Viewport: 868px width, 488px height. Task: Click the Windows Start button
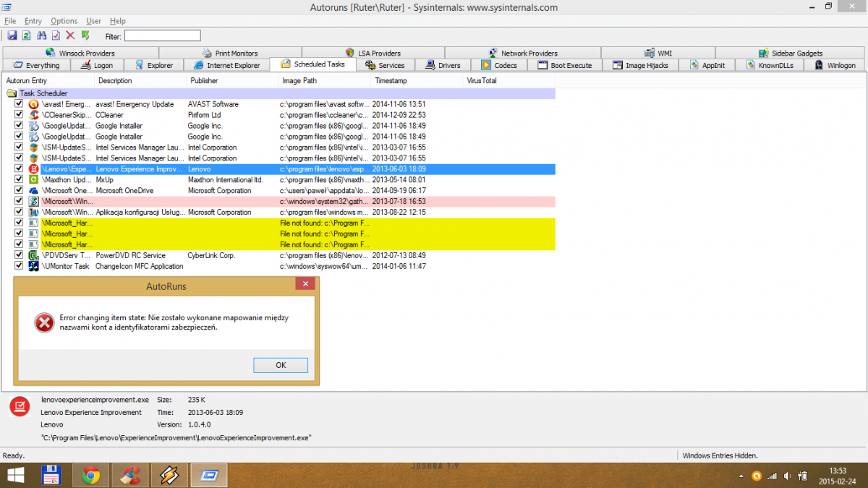[15, 475]
